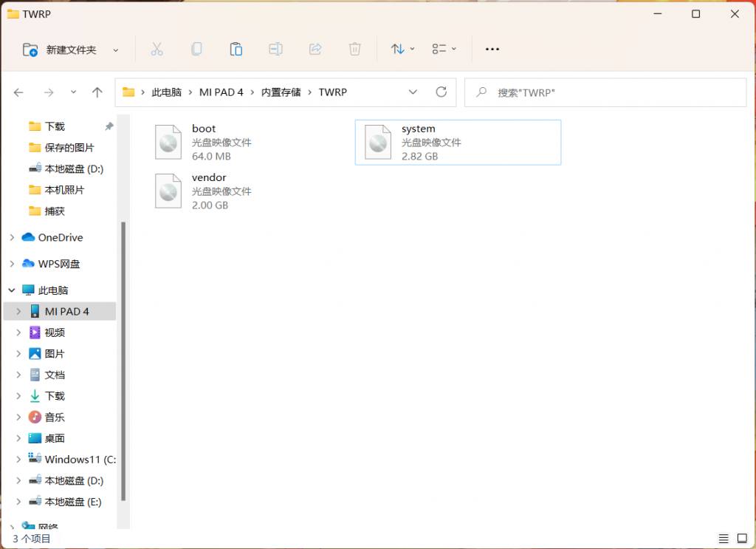Click 内置存储 in the address breadcrumb
Screen dimensions: 756x549
281,92
